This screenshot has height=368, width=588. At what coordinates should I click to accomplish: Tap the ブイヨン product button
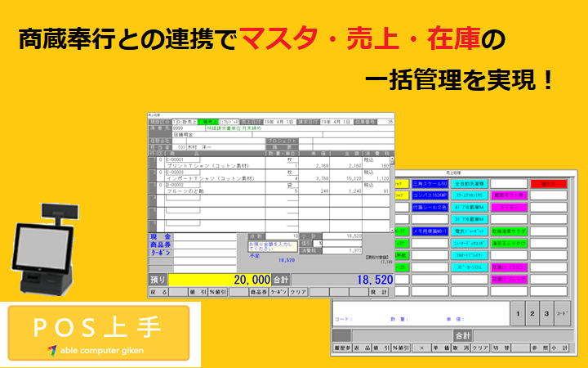coord(510,207)
